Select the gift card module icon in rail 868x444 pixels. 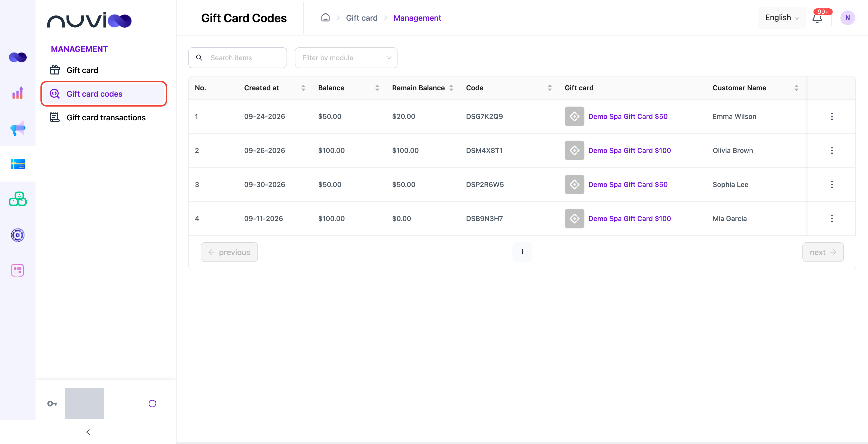pyautogui.click(x=18, y=164)
